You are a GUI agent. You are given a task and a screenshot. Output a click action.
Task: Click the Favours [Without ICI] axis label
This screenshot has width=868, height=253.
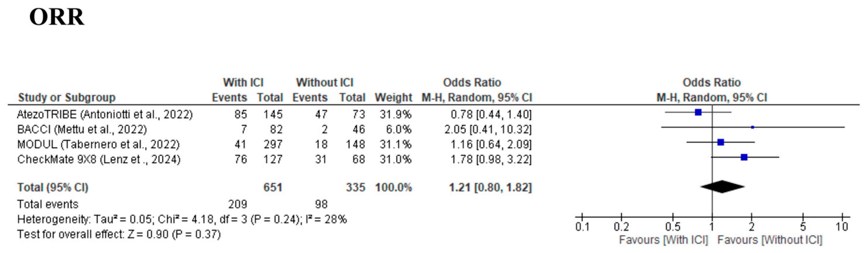point(770,240)
